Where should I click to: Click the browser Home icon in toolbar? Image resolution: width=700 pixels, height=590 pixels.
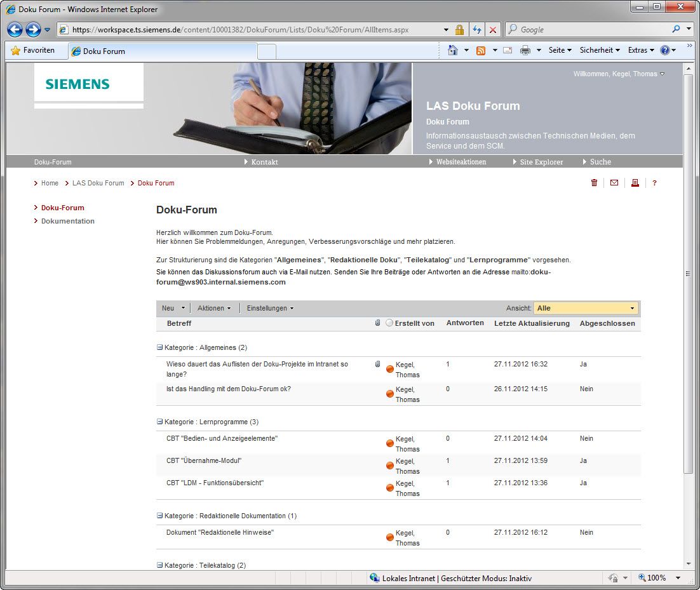point(452,50)
